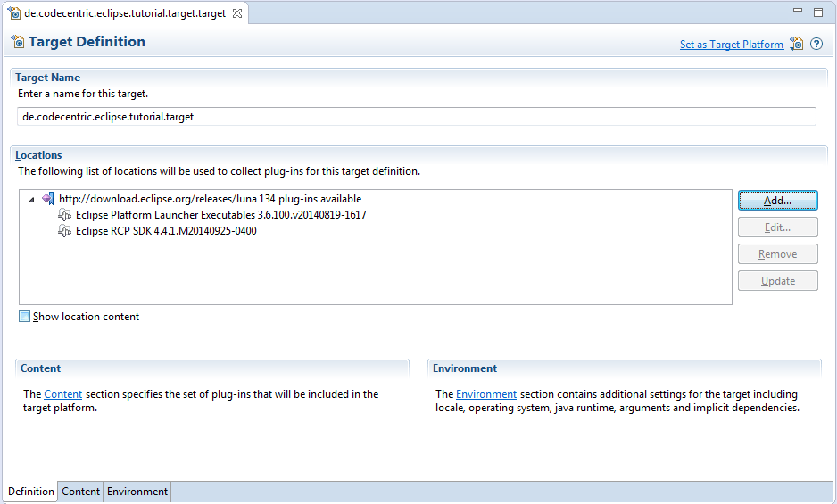This screenshot has height=504, width=837.
Task: Enable Show location content checkbox
Action: [25, 317]
